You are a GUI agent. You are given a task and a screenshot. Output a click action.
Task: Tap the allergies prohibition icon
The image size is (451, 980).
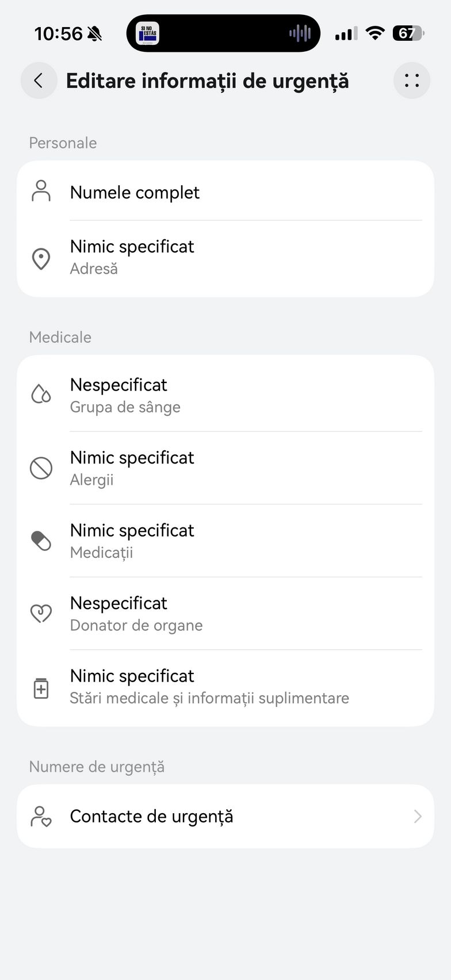point(41,468)
